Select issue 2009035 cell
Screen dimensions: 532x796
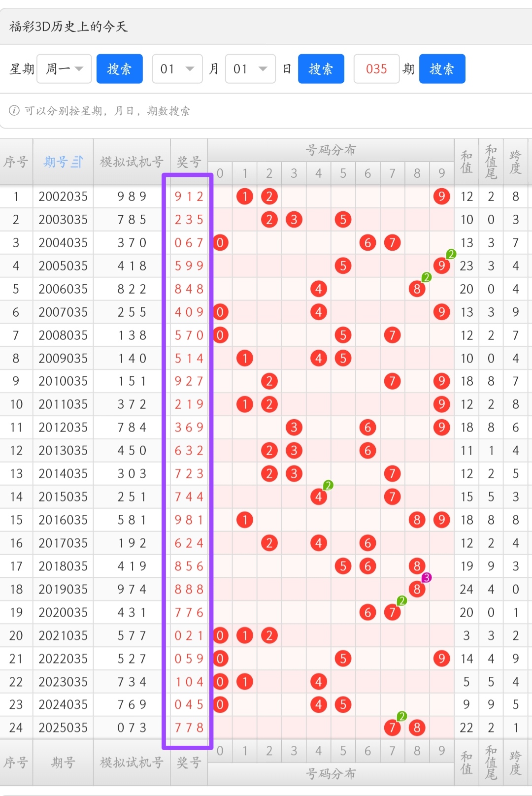[63, 359]
